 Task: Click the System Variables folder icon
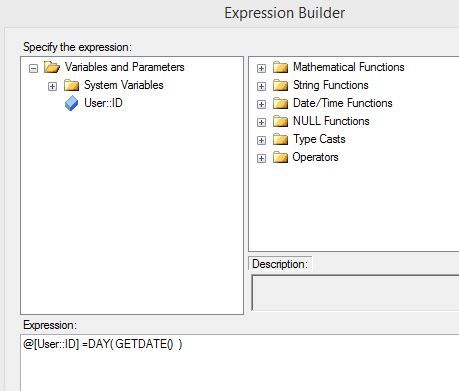click(x=71, y=85)
